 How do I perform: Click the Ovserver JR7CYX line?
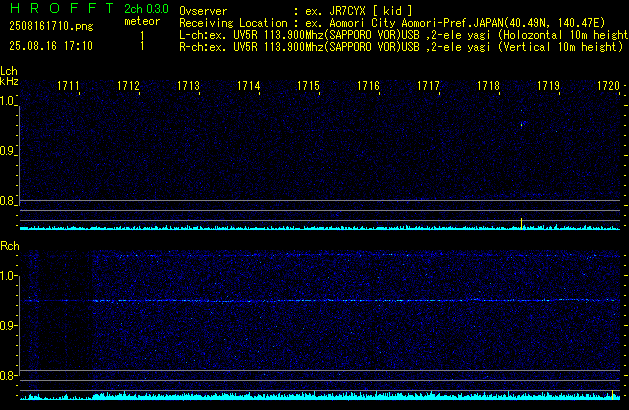coord(296,11)
